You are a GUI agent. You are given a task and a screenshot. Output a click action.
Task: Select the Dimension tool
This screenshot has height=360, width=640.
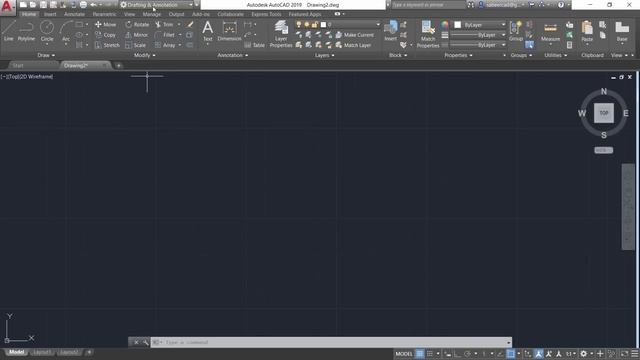229,31
